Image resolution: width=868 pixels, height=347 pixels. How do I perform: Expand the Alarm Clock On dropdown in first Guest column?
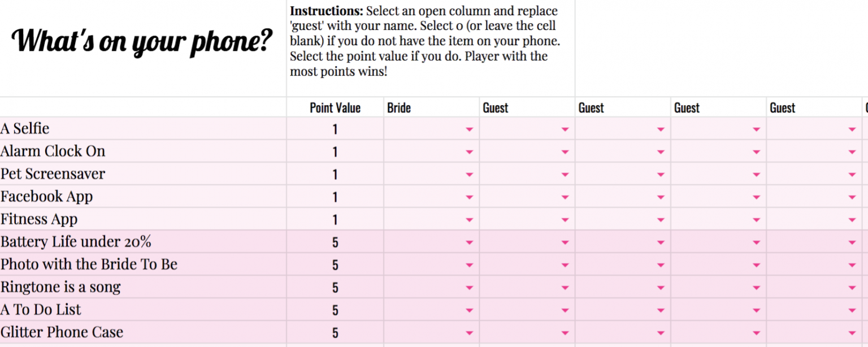(565, 151)
